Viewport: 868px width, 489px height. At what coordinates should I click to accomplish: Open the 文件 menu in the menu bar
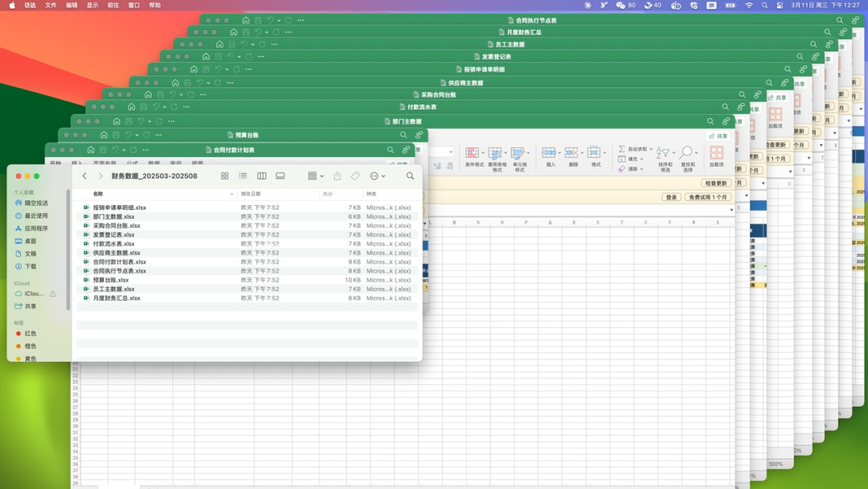[x=51, y=5]
